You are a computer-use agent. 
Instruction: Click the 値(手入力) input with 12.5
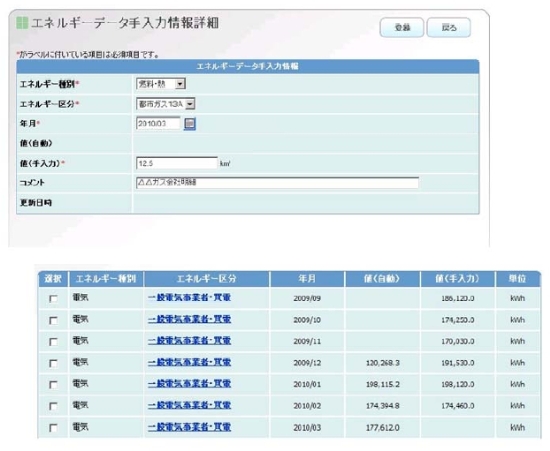point(177,163)
